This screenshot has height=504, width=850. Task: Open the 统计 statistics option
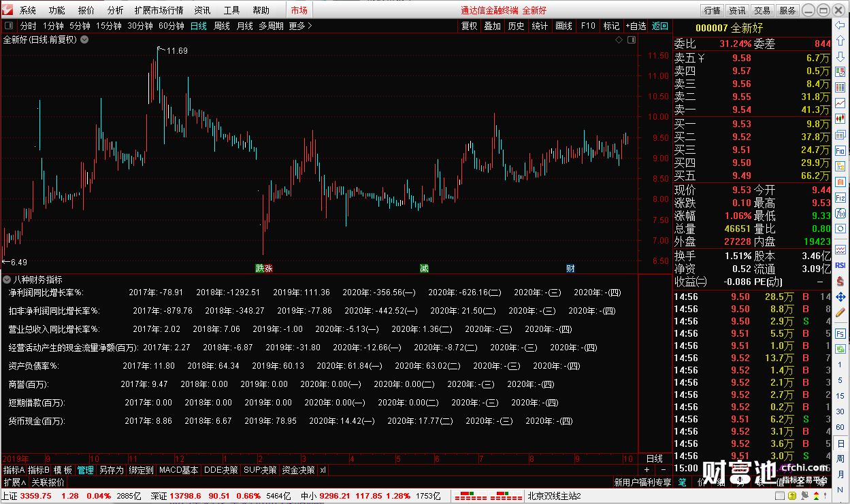[x=540, y=26]
